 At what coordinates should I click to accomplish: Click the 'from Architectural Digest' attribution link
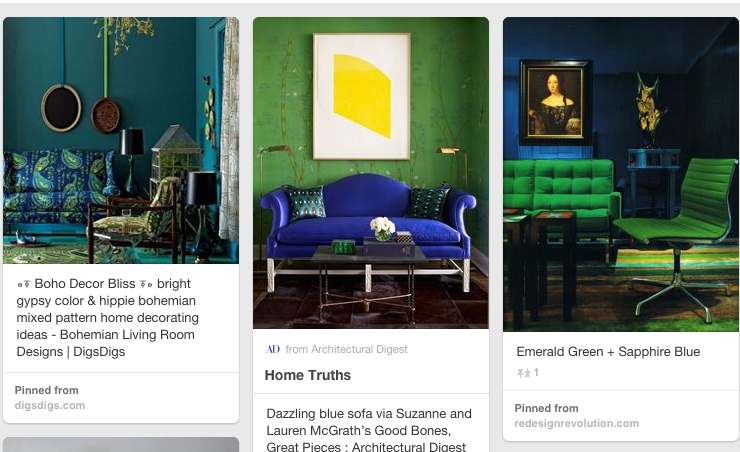[x=346, y=349]
